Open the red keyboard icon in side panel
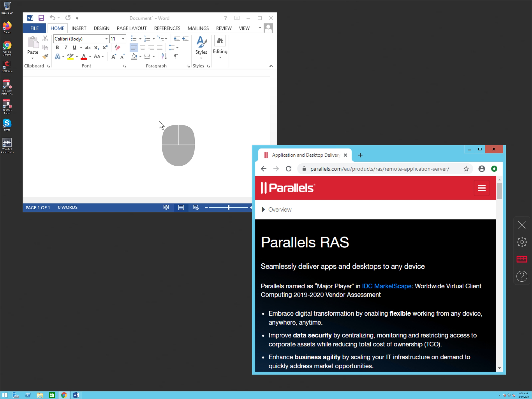The height and width of the screenshot is (399, 532). (521, 259)
